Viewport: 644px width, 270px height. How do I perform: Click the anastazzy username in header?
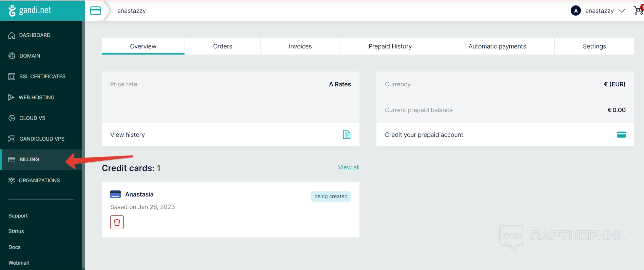pos(600,11)
